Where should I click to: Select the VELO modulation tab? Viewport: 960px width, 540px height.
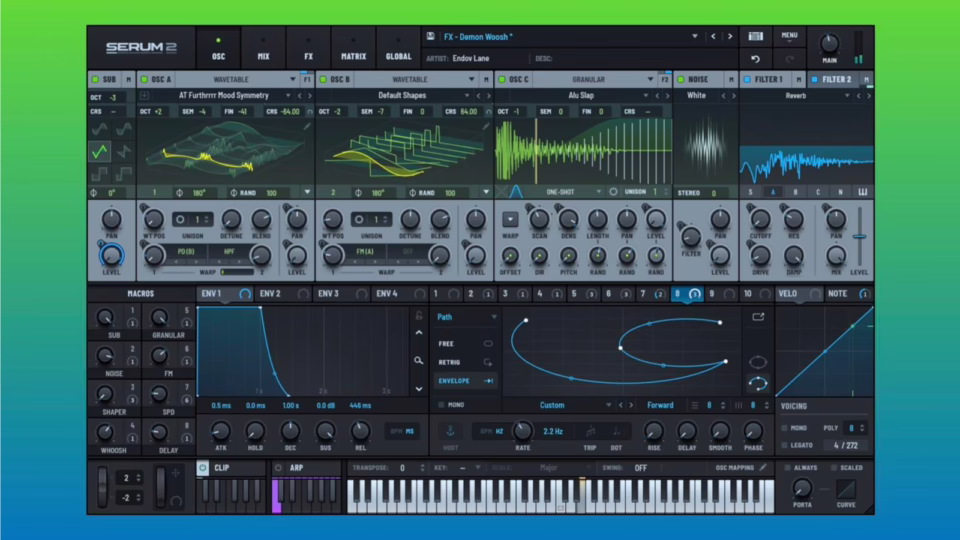(800, 294)
